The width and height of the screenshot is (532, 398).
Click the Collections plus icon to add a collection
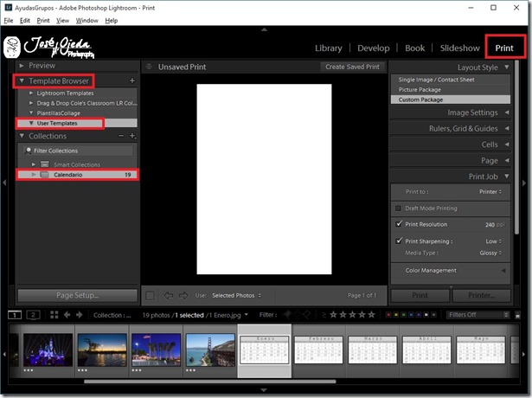[x=132, y=136]
